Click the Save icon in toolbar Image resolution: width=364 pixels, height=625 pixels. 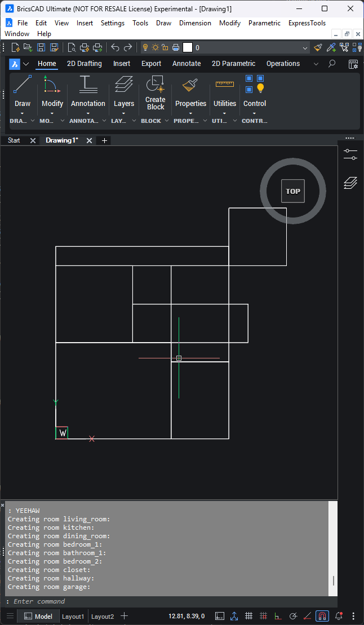click(41, 48)
